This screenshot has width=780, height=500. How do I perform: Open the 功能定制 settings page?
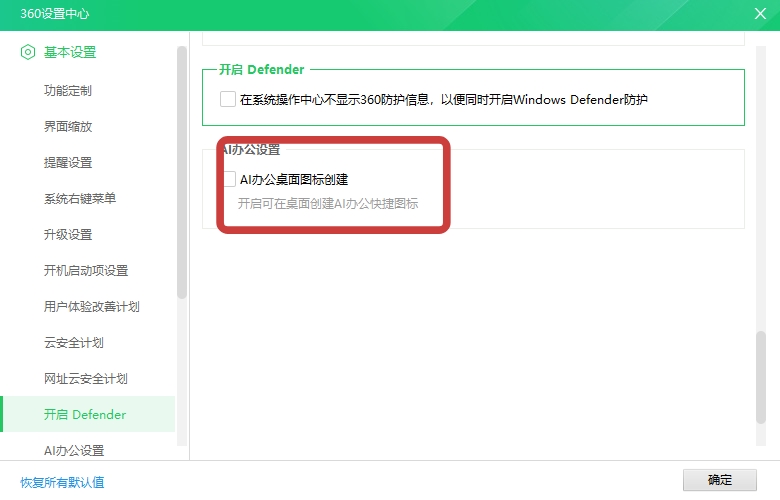[x=68, y=91]
